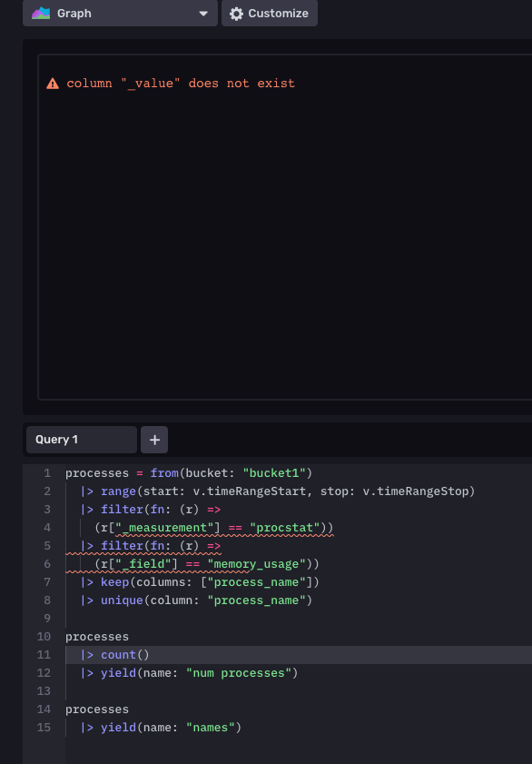Click the yield(name: "names") line
Screen dimensions: 532x764
coord(161,728)
